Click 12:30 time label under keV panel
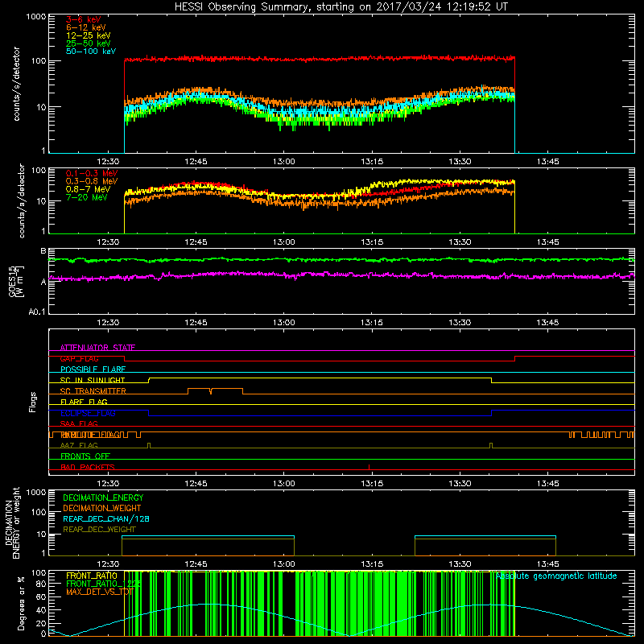Viewport: 644px width, 644px height. tap(108, 162)
